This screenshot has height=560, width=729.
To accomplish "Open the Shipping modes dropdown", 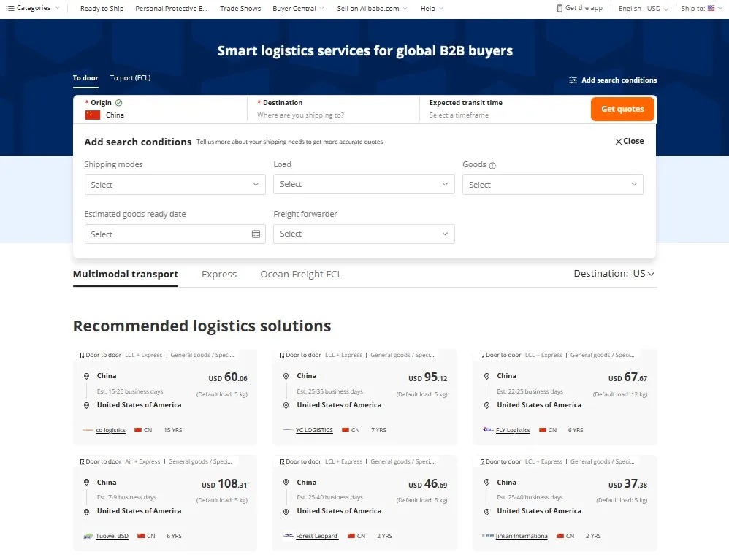I will pyautogui.click(x=175, y=185).
